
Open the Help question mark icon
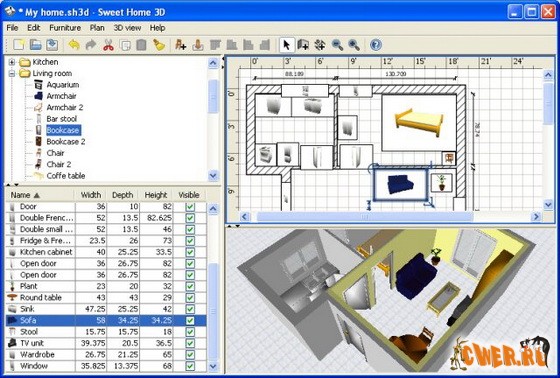pos(376,45)
